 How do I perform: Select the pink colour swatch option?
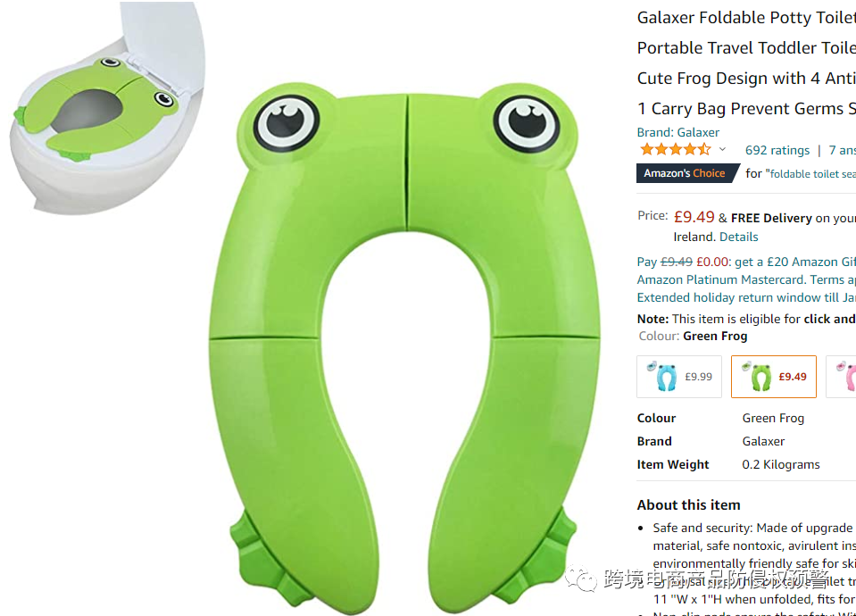841,377
